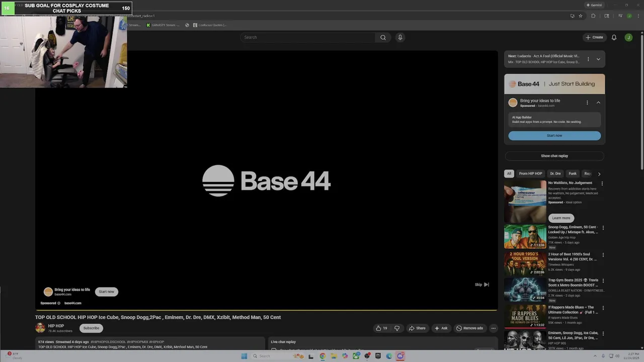
Task: Open Confucius Quotes bookmark
Action: (209, 25)
